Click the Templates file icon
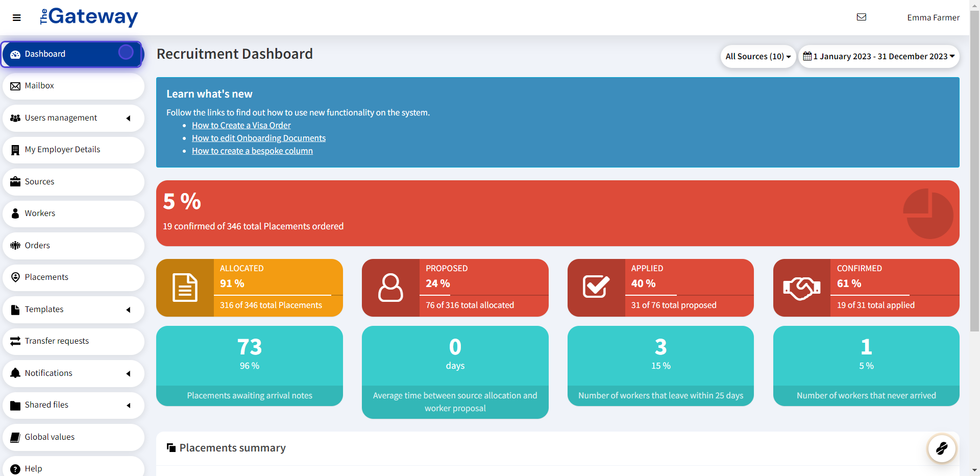 [15, 310]
